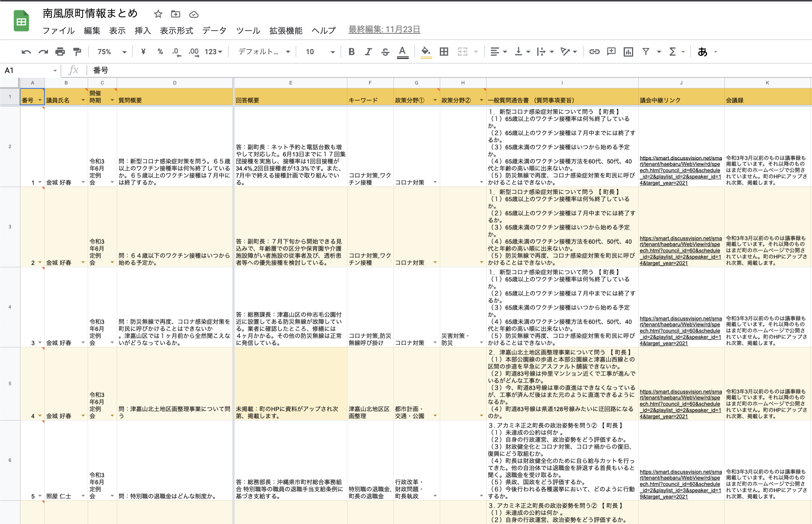The width and height of the screenshot is (812, 524).
Task: Open the zoom 75% dropdown
Action: tap(112, 52)
